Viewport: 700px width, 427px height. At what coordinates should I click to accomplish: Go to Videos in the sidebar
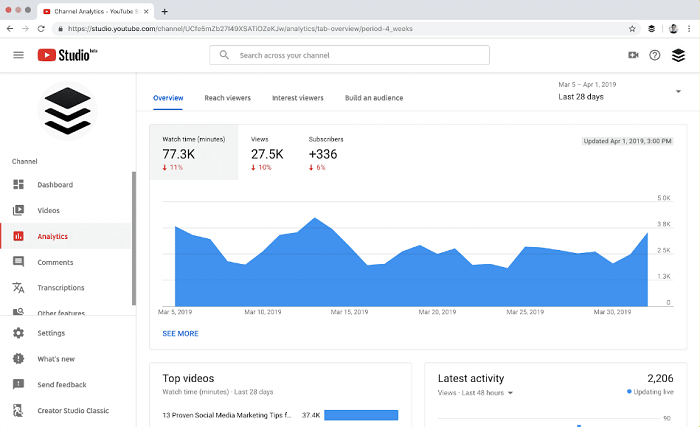point(48,211)
